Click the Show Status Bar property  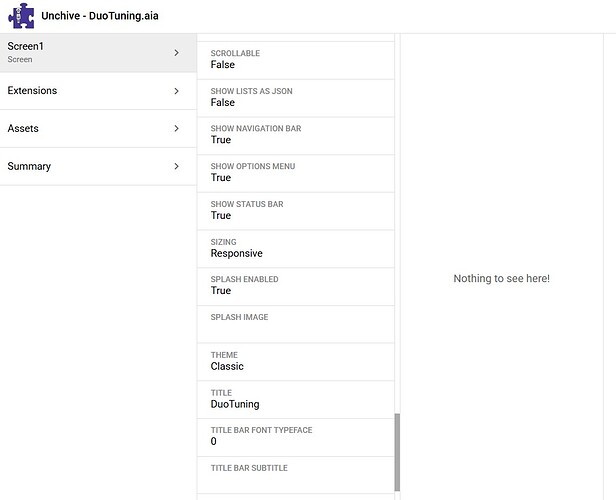(x=295, y=210)
